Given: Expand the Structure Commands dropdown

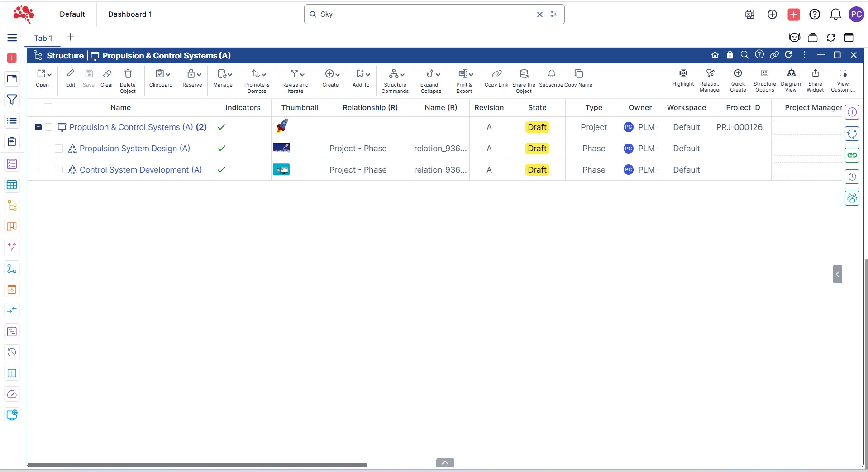Looking at the screenshot, I should (396, 74).
